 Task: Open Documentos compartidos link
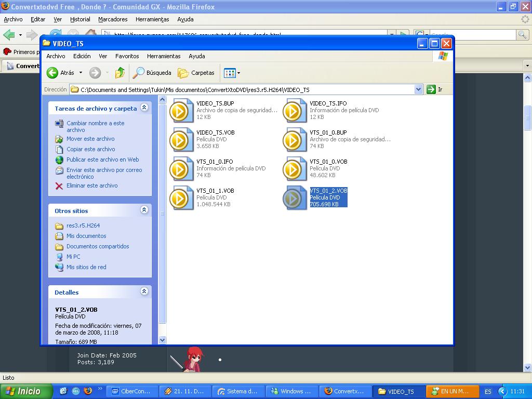point(98,247)
